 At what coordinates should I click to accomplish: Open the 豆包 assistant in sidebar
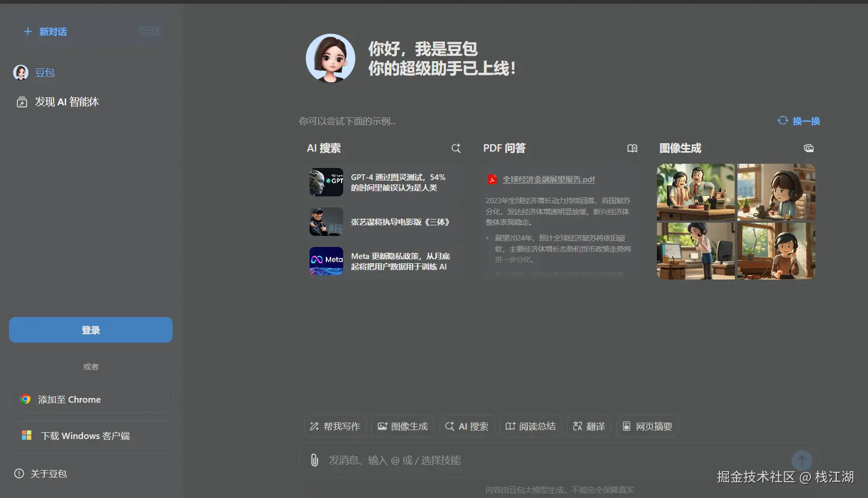(x=45, y=73)
